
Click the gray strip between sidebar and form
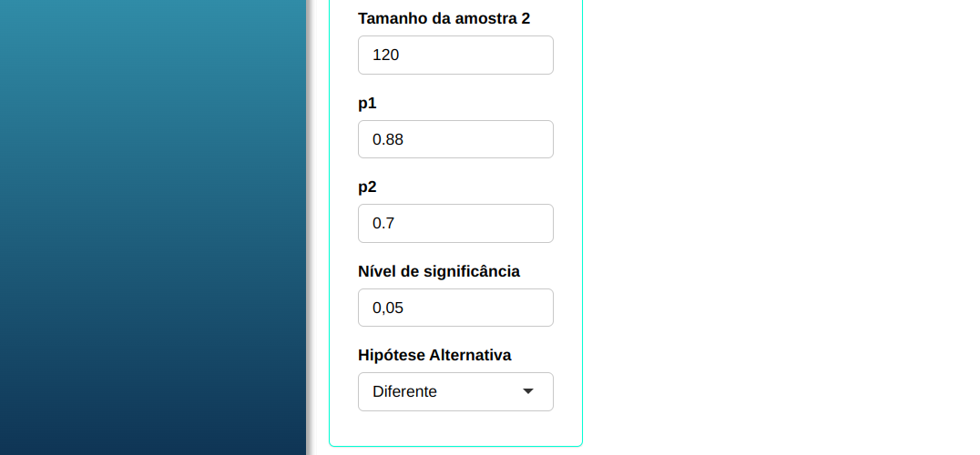tap(317, 227)
